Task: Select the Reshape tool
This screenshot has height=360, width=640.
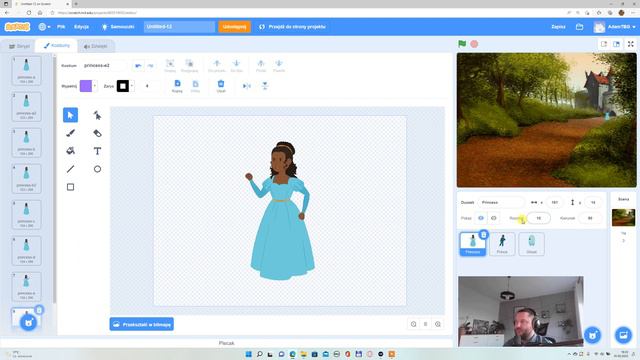Action: [x=97, y=115]
